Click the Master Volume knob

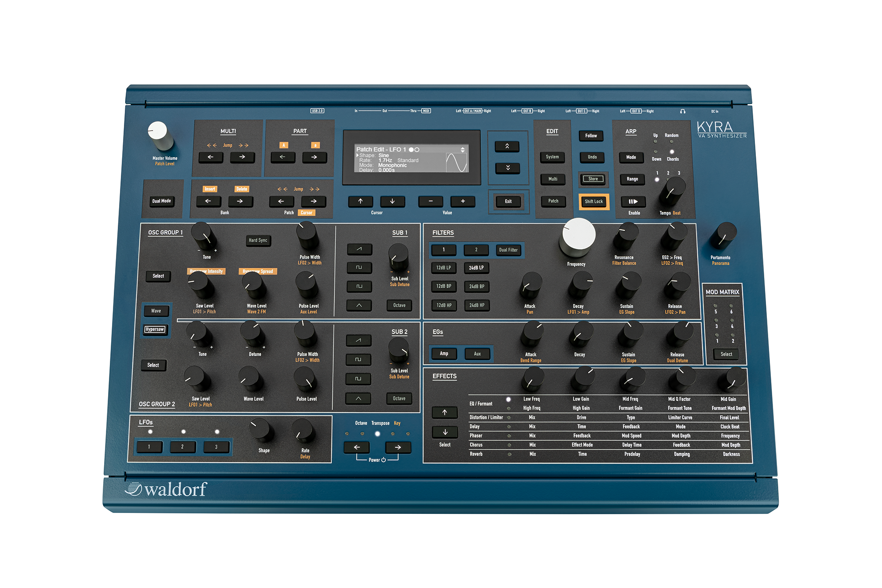160,135
